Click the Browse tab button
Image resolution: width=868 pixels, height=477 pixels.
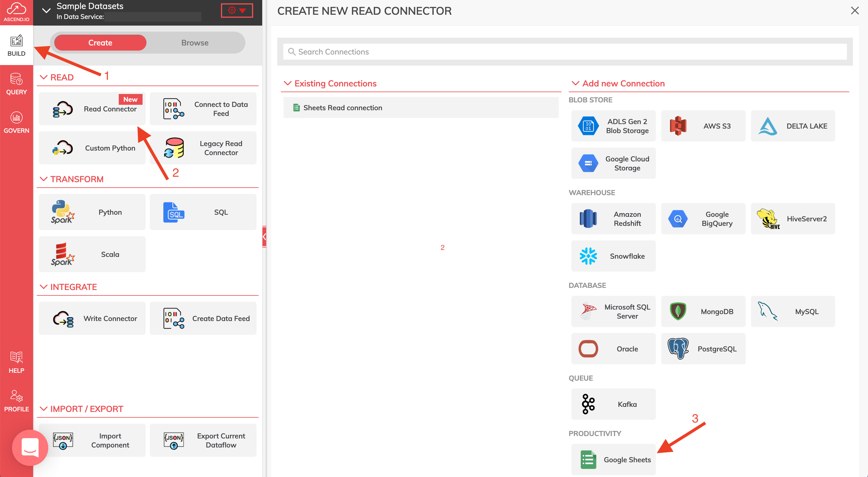(x=194, y=42)
